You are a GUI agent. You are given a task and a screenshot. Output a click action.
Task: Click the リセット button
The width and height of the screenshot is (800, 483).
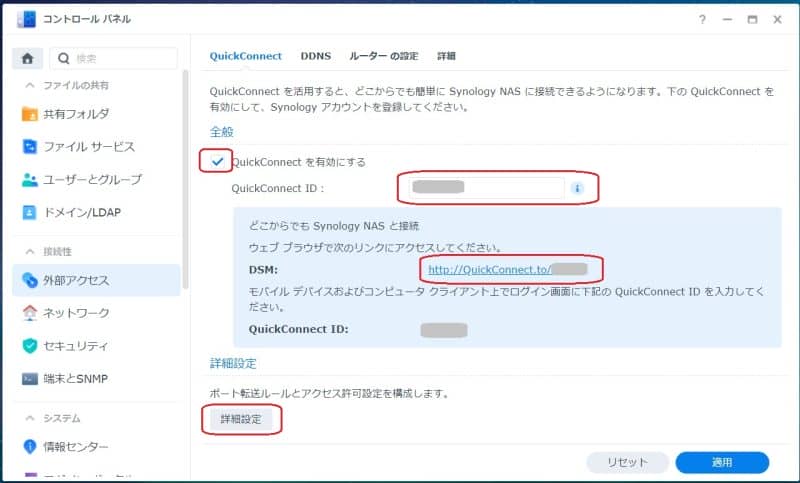click(627, 462)
